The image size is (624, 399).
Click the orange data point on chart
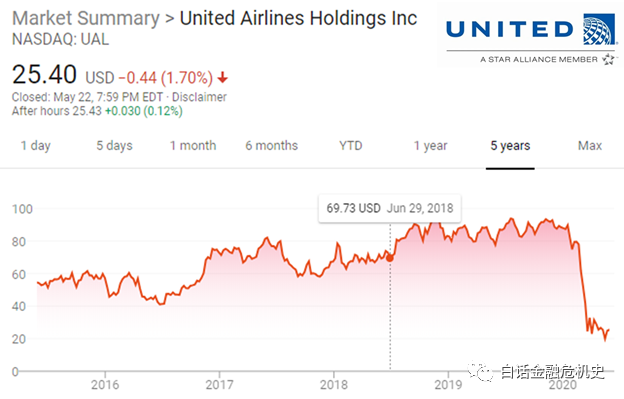click(390, 259)
